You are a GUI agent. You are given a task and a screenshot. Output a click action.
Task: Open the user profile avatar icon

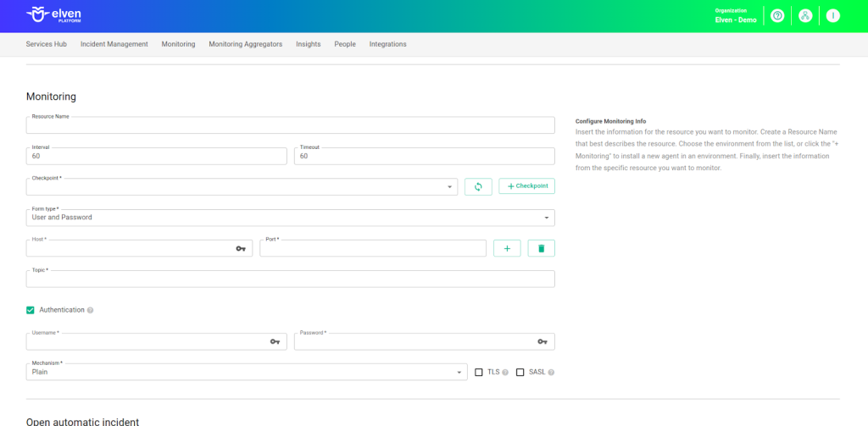pos(833,16)
